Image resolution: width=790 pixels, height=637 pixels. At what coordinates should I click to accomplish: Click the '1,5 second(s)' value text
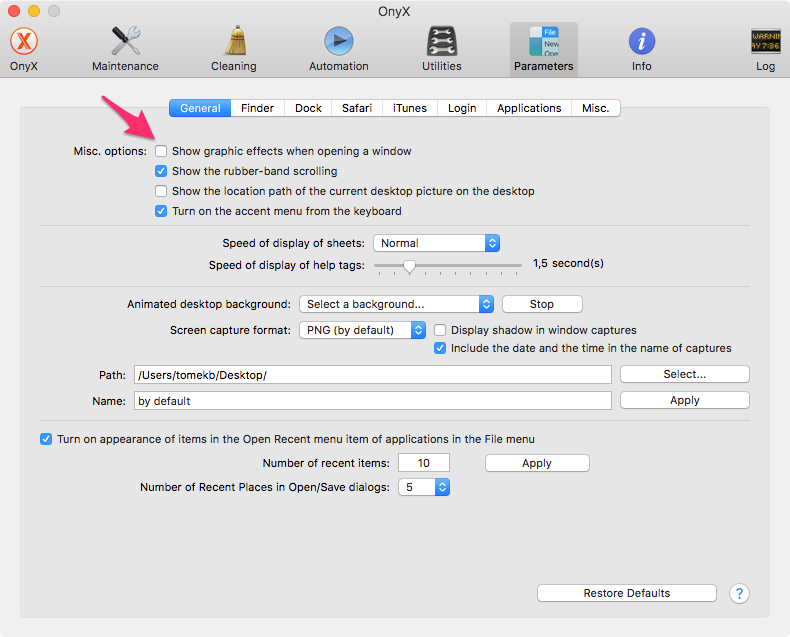(568, 264)
